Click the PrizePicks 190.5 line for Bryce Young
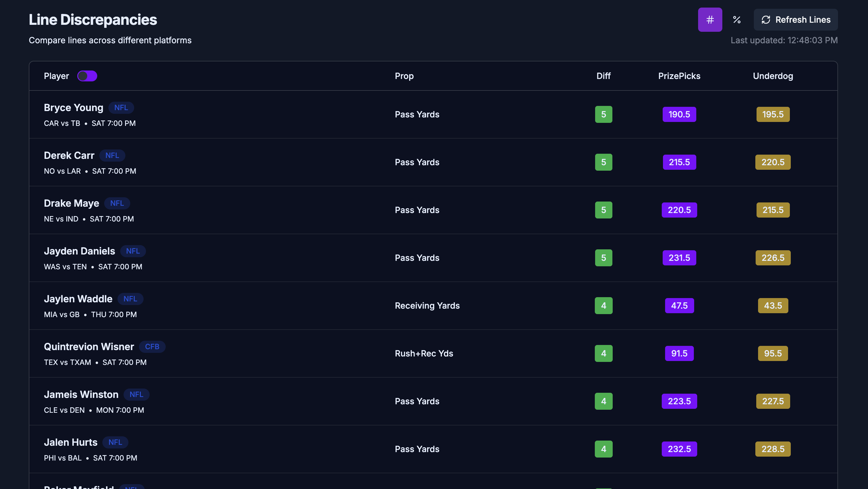 click(679, 114)
